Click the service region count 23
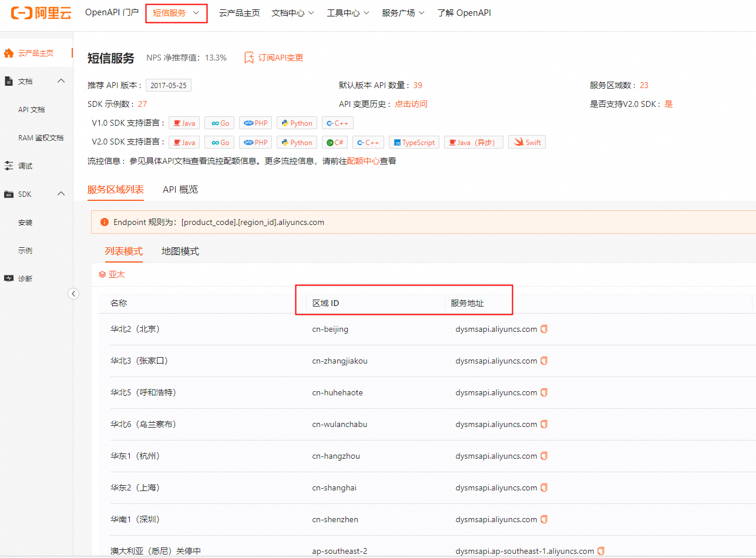 (644, 85)
